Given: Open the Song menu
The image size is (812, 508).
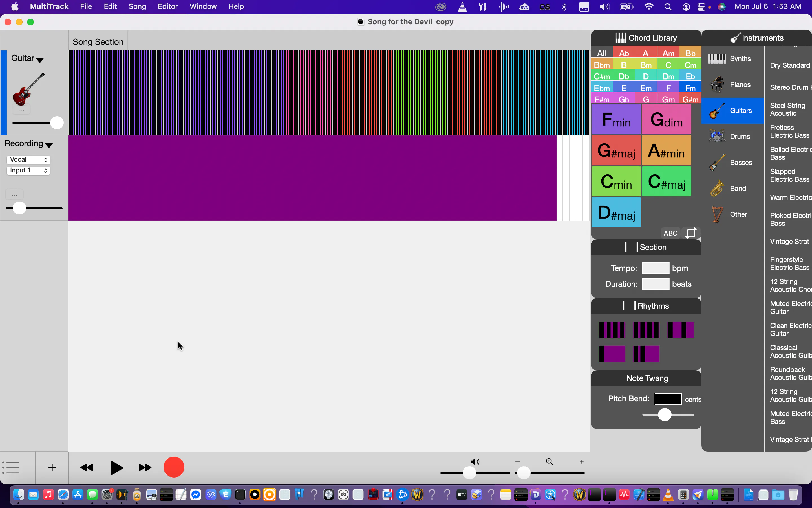Looking at the screenshot, I should [137, 7].
